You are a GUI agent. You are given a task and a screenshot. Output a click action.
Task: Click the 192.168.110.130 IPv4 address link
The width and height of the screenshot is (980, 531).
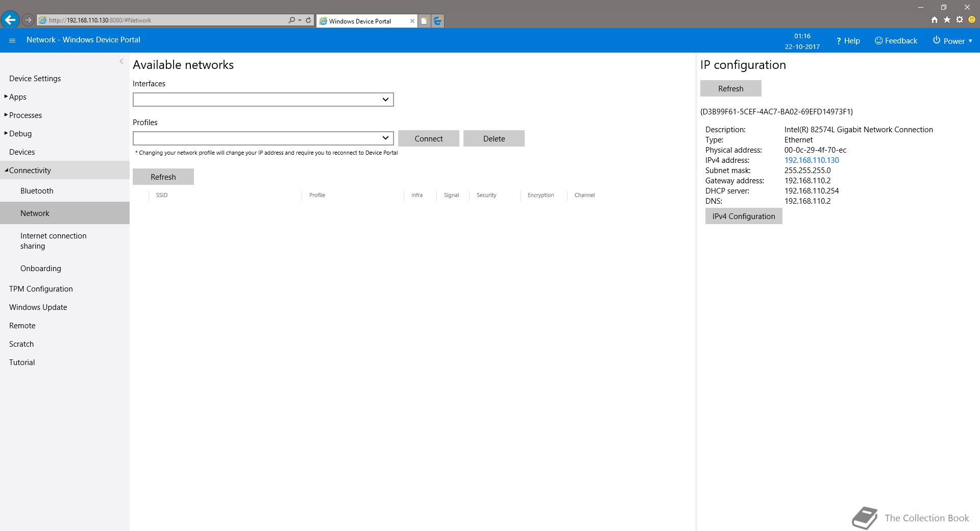(x=812, y=160)
